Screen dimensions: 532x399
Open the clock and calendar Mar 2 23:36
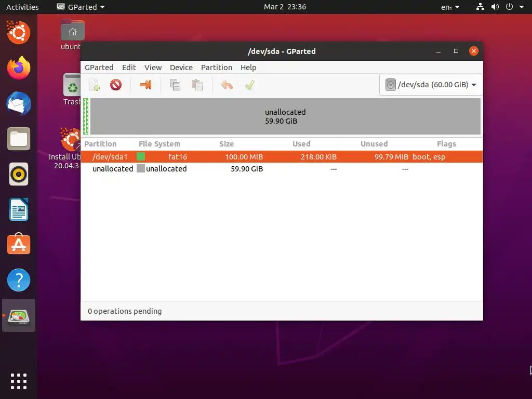[285, 7]
